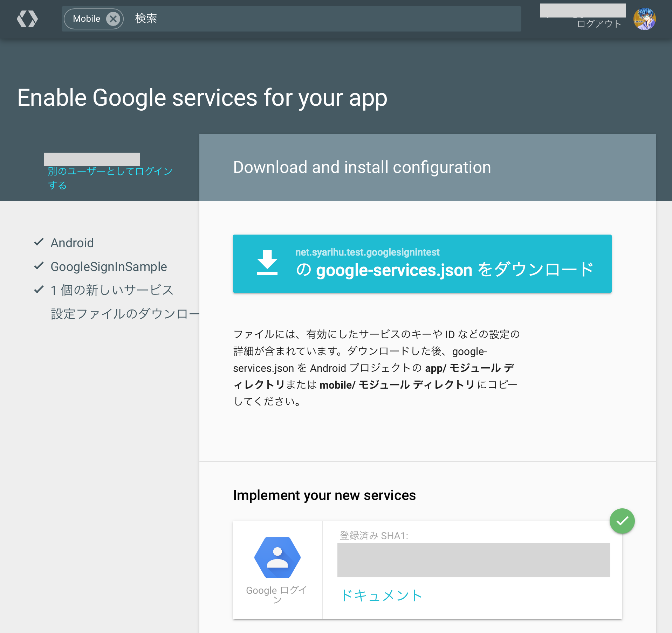Click the green checkmark badge
The height and width of the screenshot is (633, 672).
point(622,521)
